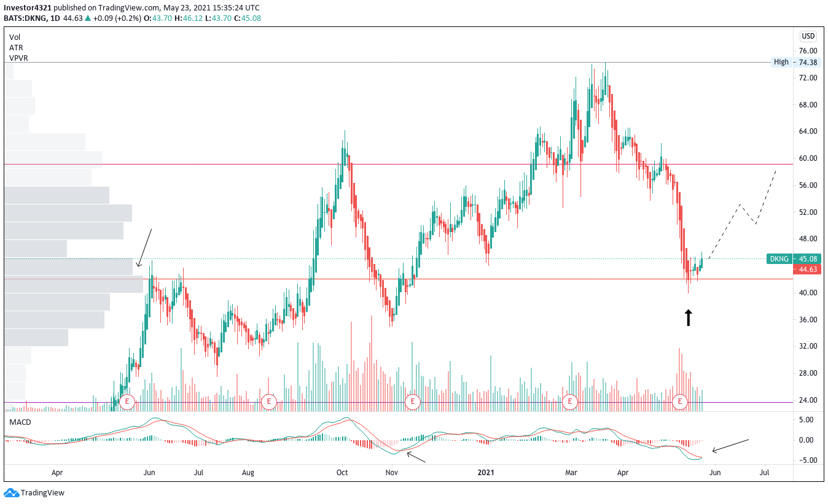Click the ATR indicator label

coord(16,48)
